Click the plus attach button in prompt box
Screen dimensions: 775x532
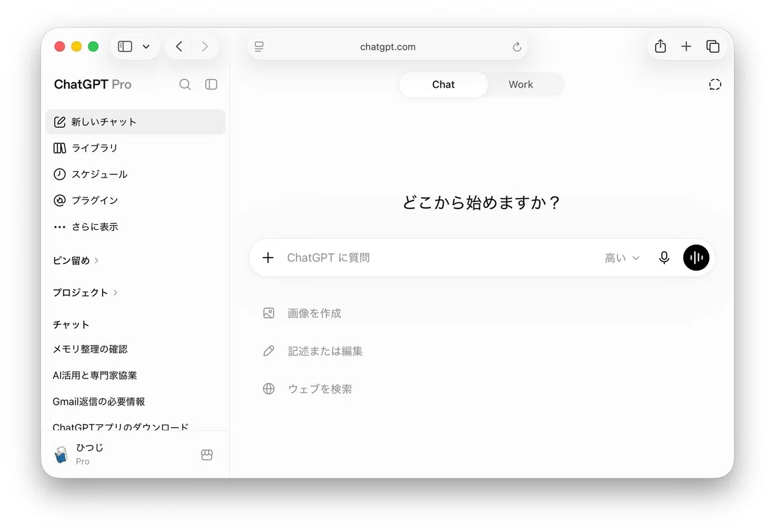click(x=268, y=258)
